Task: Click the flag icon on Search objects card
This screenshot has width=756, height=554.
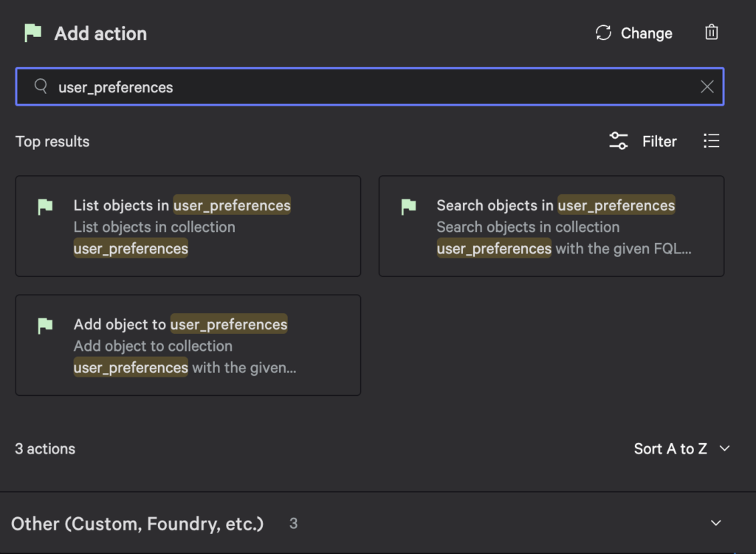Action: (408, 207)
